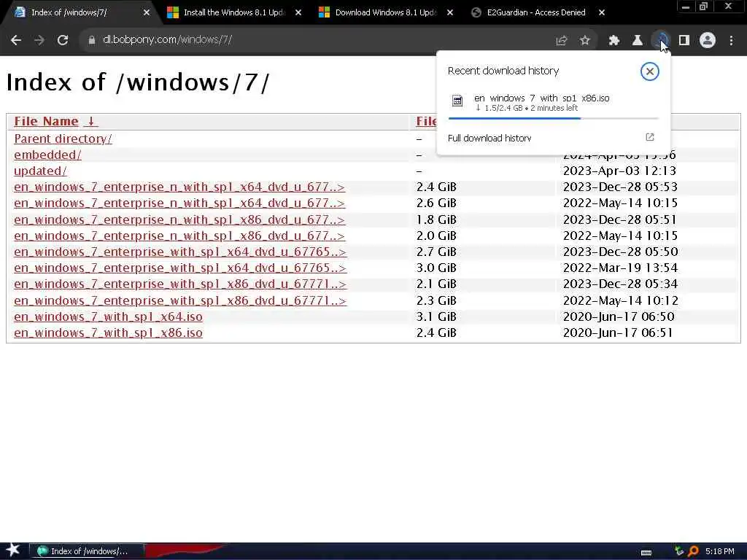Click the File Name sort arrow link

point(90,122)
